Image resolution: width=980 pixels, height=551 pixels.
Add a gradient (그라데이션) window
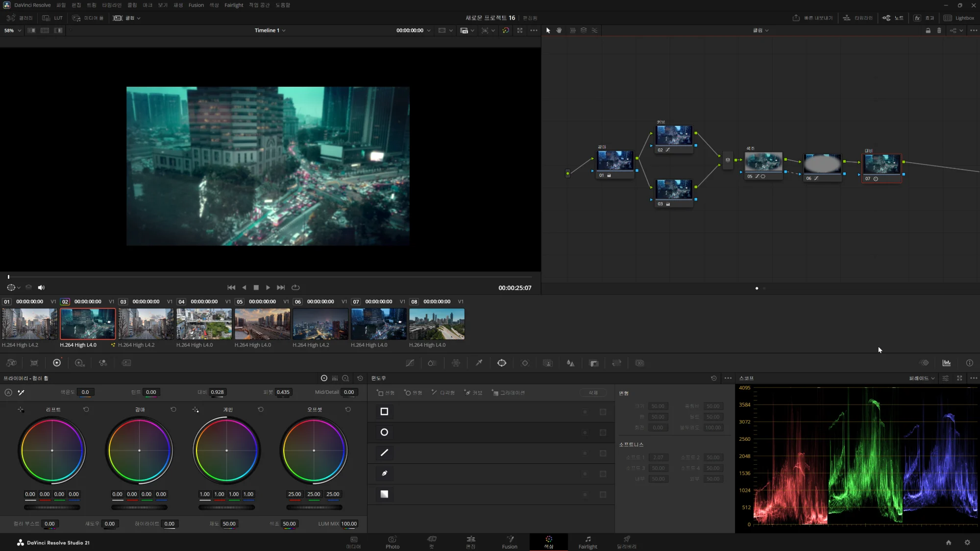pyautogui.click(x=509, y=393)
